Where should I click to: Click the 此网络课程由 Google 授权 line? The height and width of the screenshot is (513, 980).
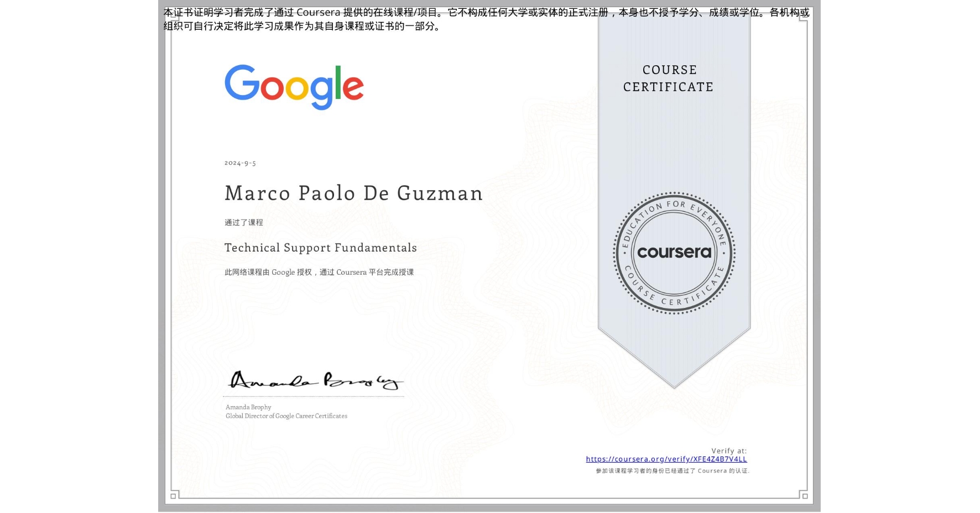(x=319, y=272)
